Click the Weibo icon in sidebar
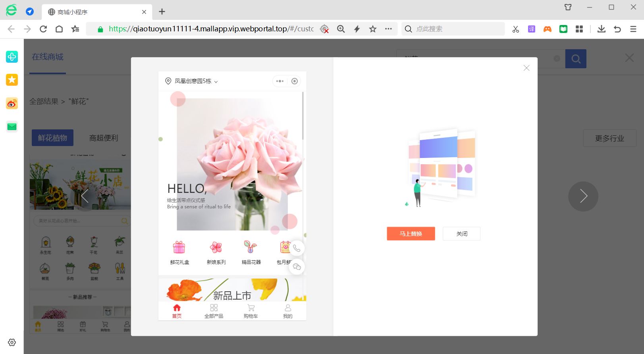Viewport: 644px width, 354px height. (12, 104)
